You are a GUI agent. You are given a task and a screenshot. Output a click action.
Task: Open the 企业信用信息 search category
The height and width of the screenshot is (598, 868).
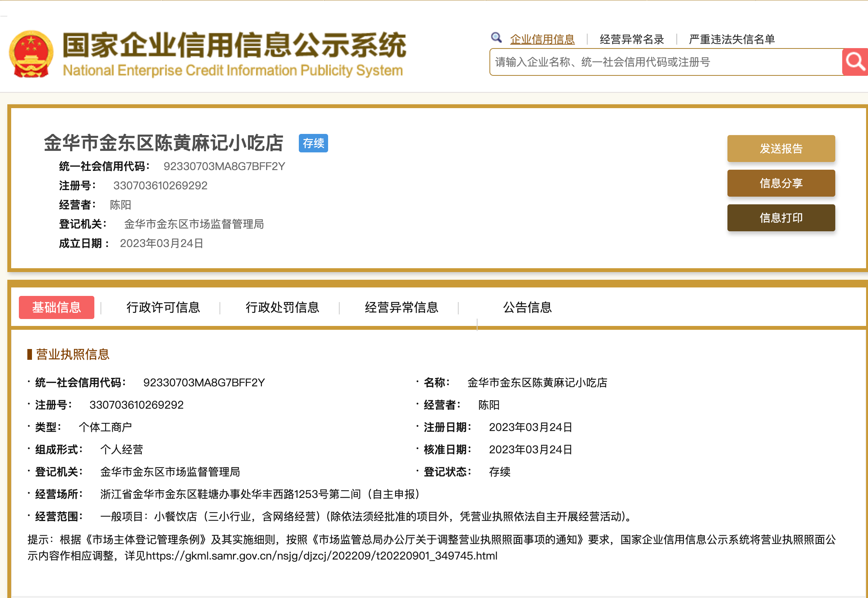click(x=542, y=39)
